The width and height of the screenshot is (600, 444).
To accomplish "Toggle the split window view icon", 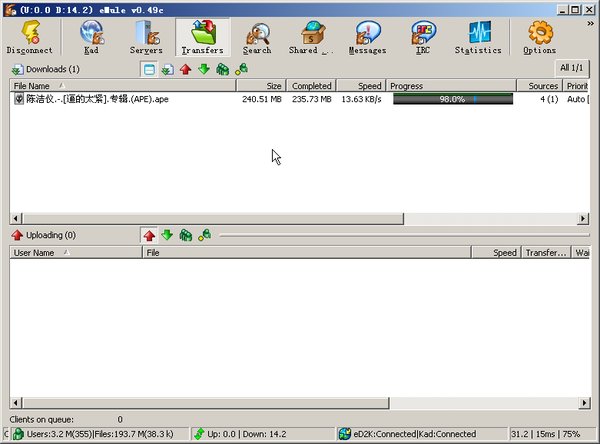I will click(x=149, y=69).
